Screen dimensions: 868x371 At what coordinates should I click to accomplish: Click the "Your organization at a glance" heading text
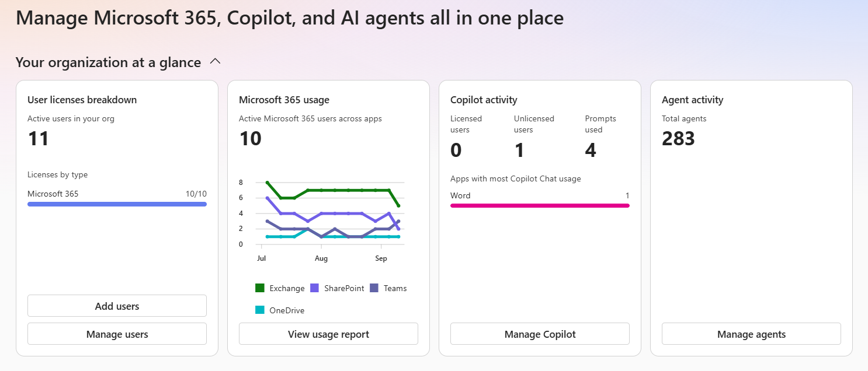coord(108,62)
